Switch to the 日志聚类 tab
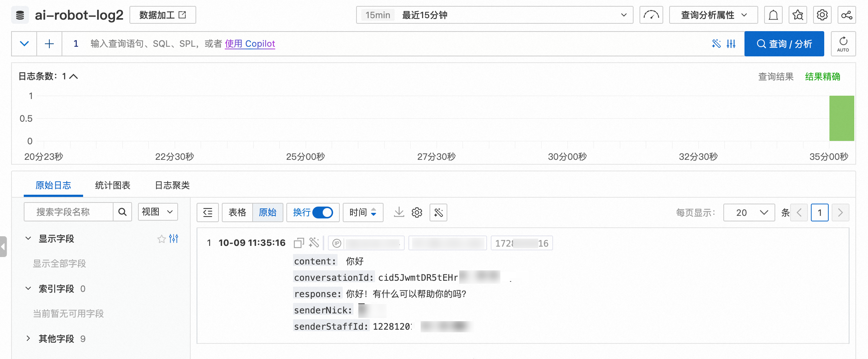 [x=172, y=185]
